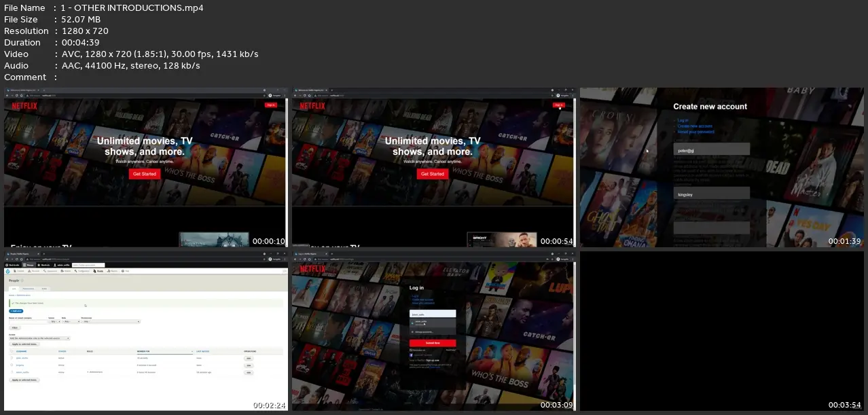Click Log in link in 00:01:39 thumbnail
The image size is (868, 415).
(683, 121)
